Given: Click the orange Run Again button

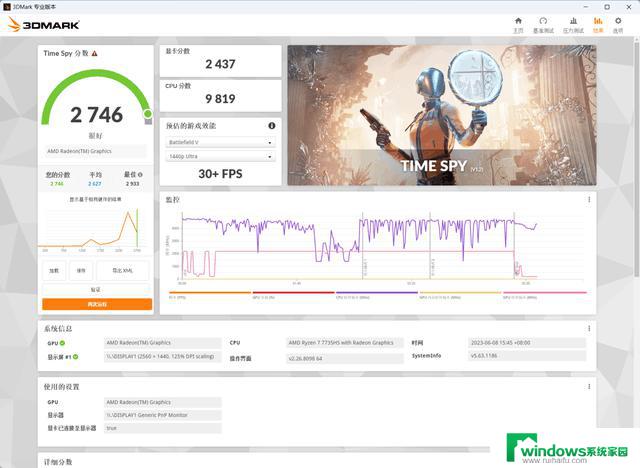Looking at the screenshot, I should tap(97, 304).
